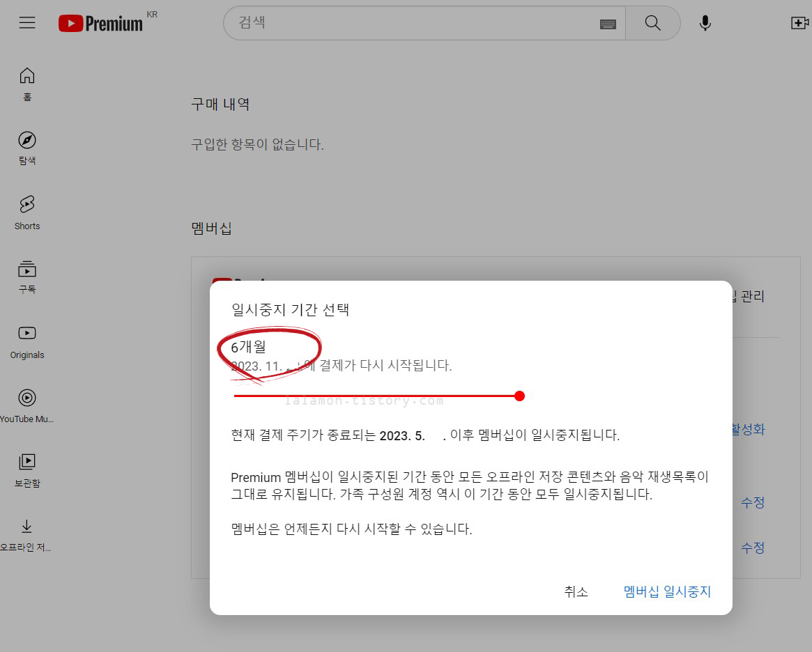
Task: Go to Home (홈) in sidebar
Action: point(27,84)
